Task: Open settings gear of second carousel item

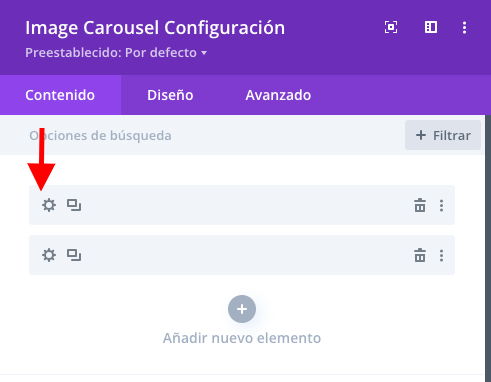Action: 49,255
